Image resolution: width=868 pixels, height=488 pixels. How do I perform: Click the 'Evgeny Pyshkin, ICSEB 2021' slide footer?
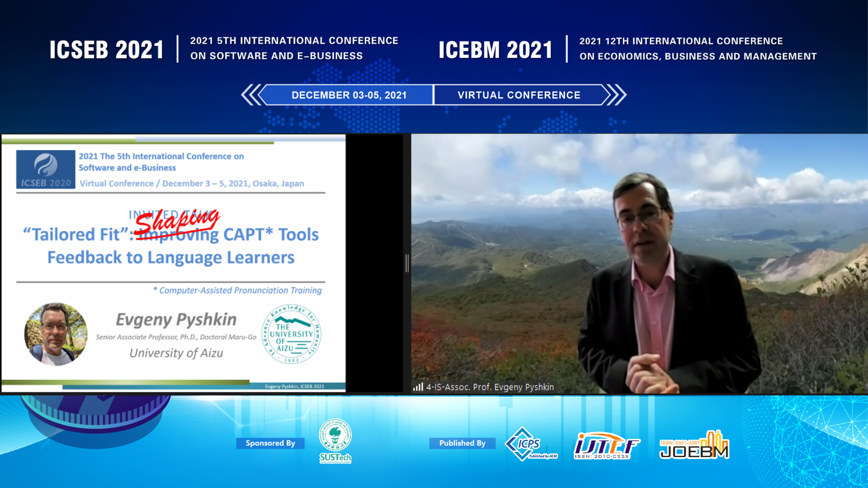coord(295,386)
